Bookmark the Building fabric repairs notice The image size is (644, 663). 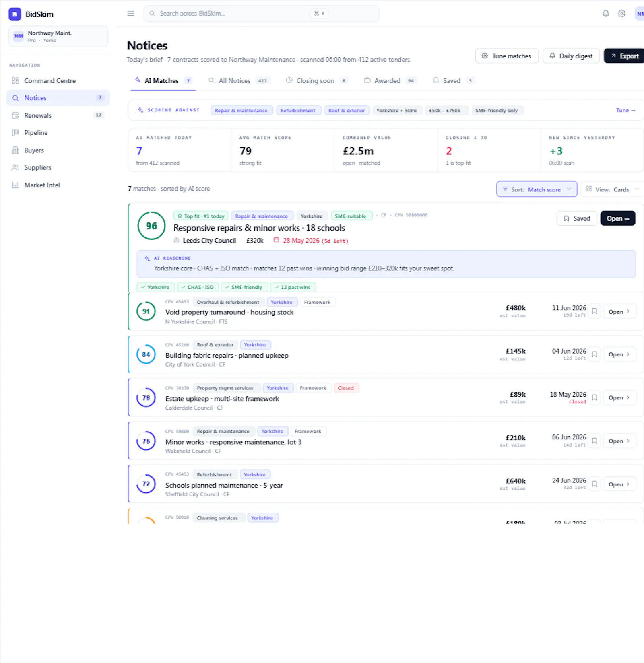click(x=594, y=354)
